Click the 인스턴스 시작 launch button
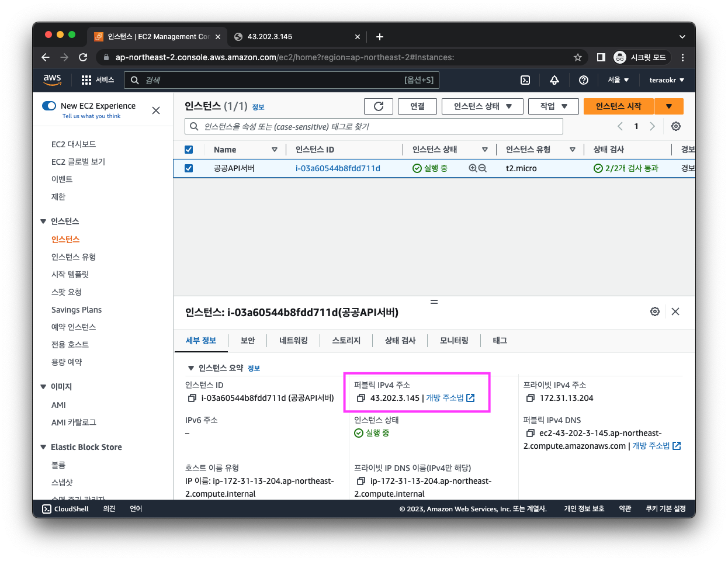 (x=619, y=106)
